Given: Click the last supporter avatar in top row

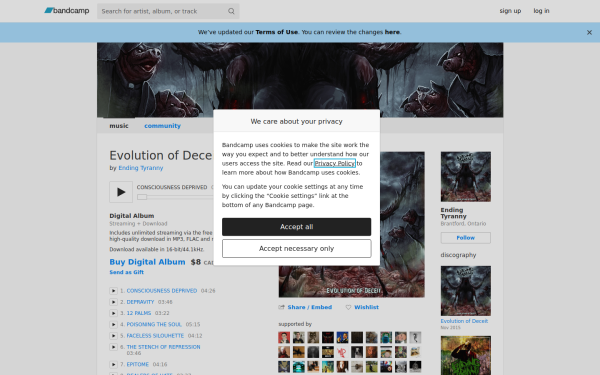Looking at the screenshot, I should (415, 338).
